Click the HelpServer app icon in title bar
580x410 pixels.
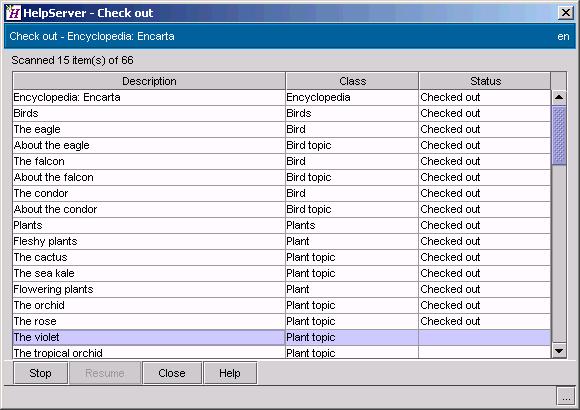pyautogui.click(x=13, y=13)
